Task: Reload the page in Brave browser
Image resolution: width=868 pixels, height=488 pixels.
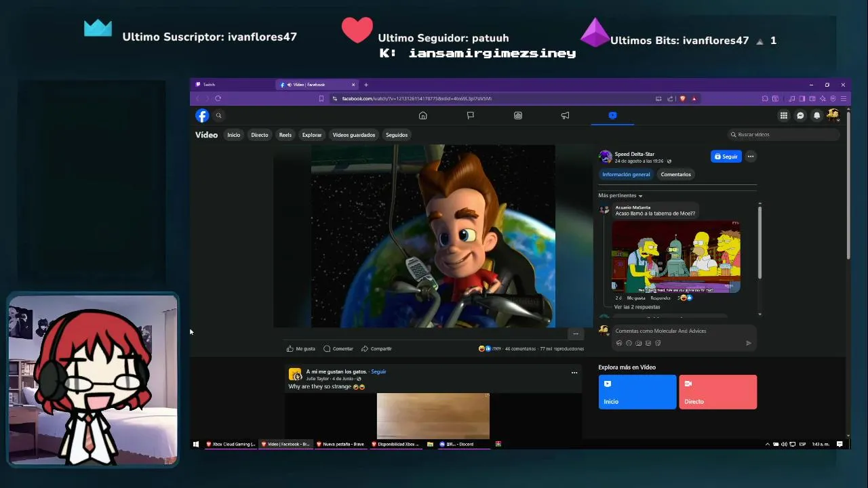Action: (218, 98)
